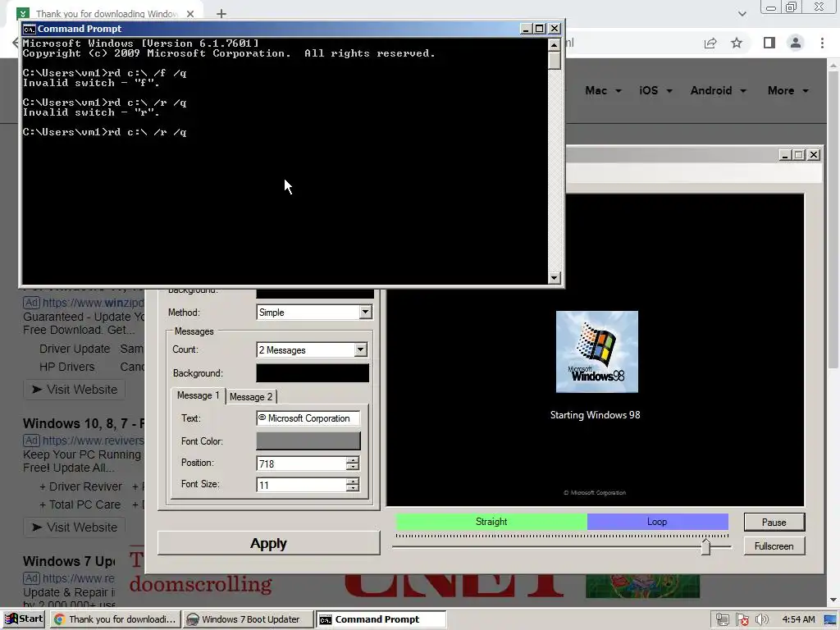Click the Messages Background color swatch
Screen dimensions: 840x630
[313, 373]
